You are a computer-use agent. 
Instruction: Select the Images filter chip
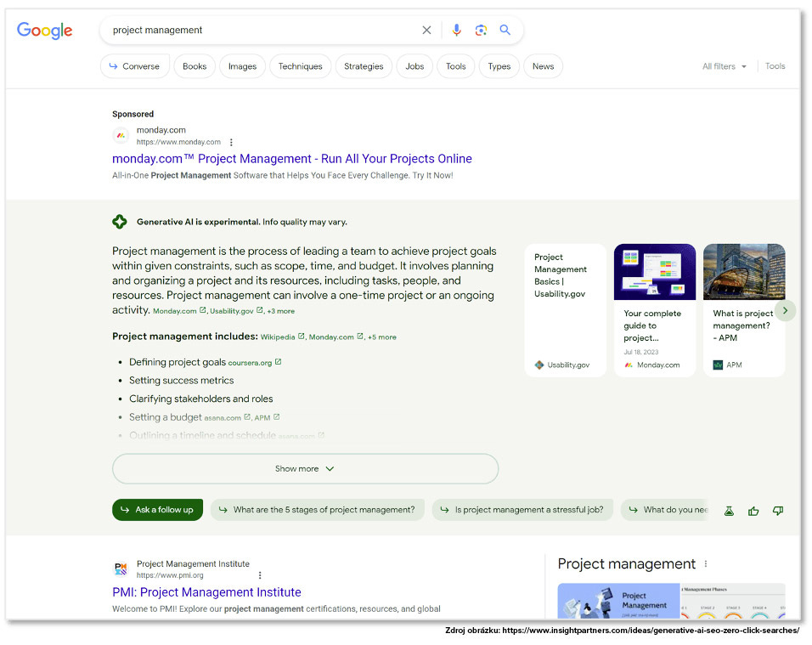[242, 66]
